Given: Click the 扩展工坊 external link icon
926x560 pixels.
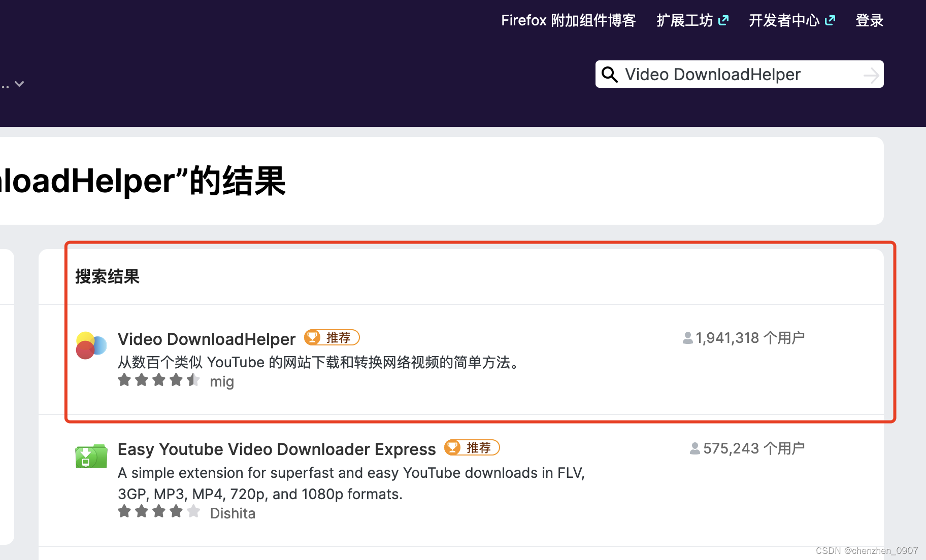Looking at the screenshot, I should pos(723,20).
